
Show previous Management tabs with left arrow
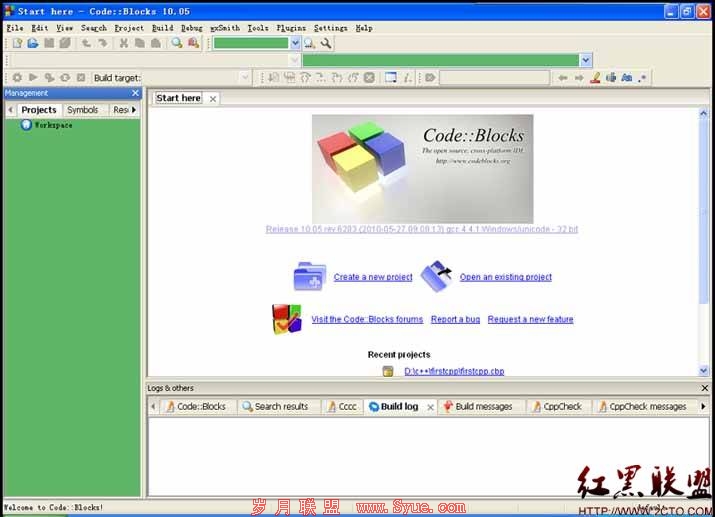tap(11, 110)
